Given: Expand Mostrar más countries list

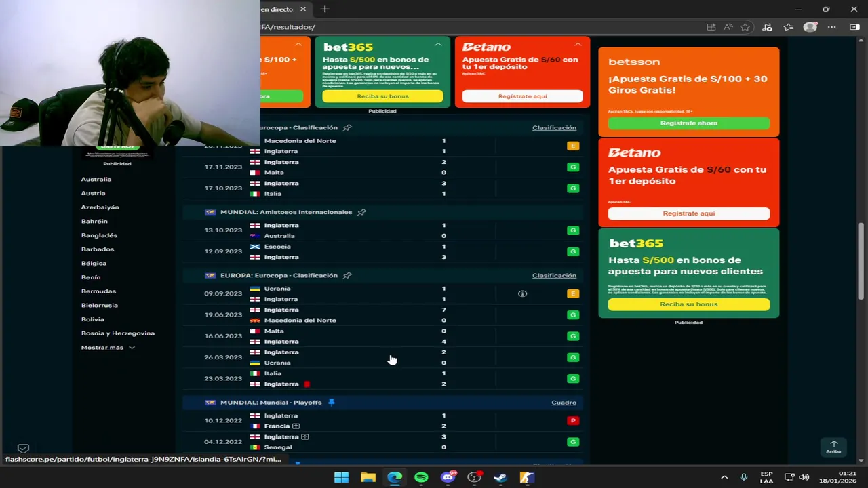Looking at the screenshot, I should tap(108, 348).
